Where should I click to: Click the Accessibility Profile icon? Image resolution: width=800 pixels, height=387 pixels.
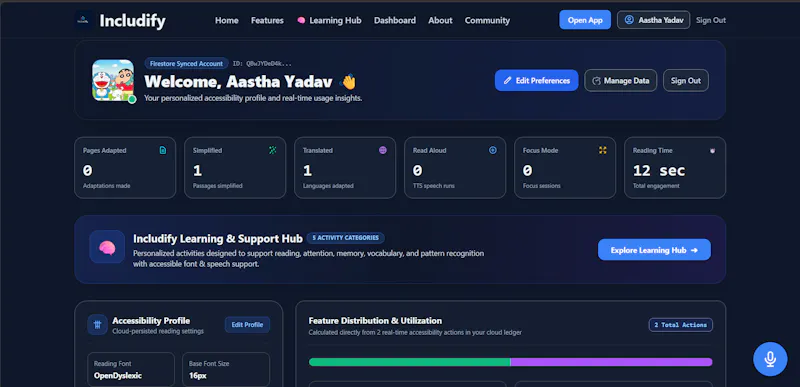(x=97, y=324)
